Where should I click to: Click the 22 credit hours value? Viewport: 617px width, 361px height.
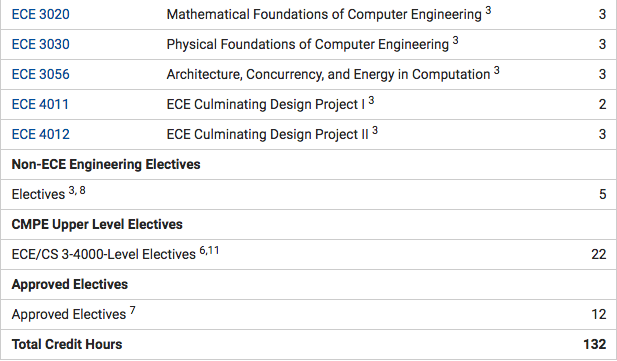point(599,254)
